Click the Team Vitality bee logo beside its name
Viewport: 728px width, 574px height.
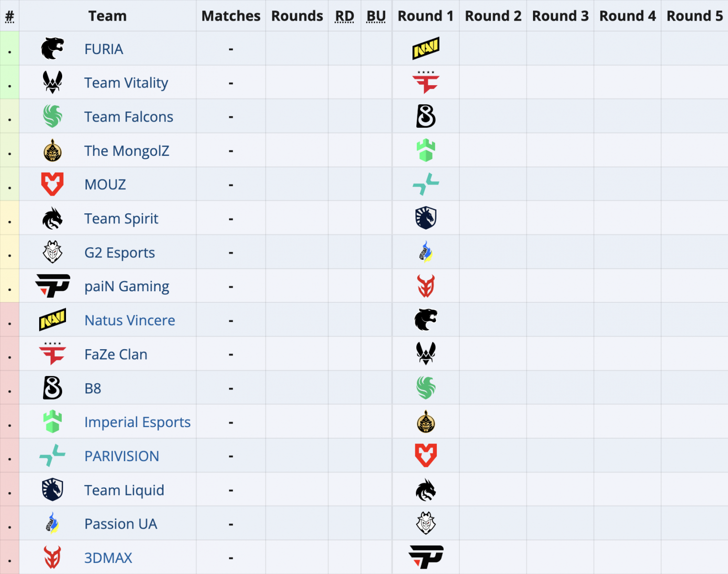pos(53,83)
